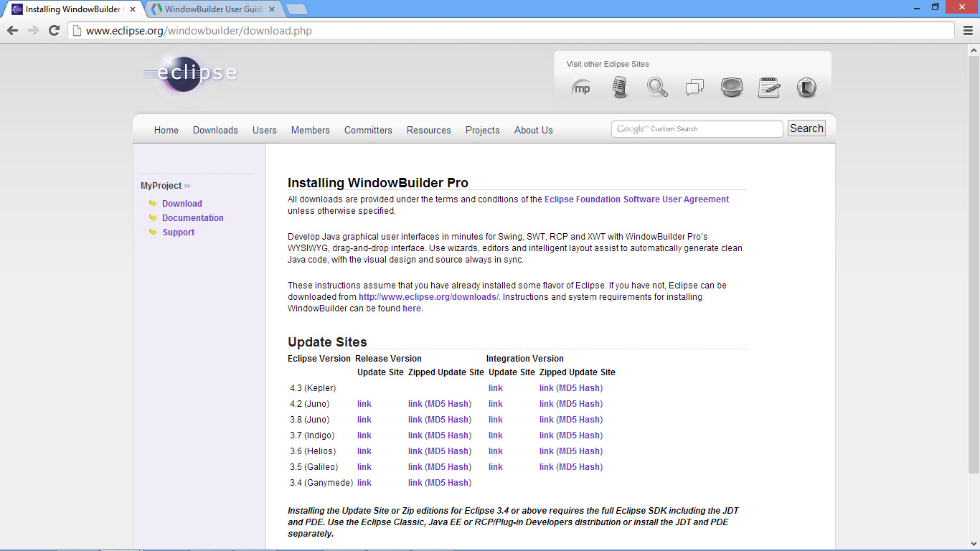Open Release Zipped Update Site link for 3.6 (Helios)
This screenshot has width=980, height=551.
415,451
